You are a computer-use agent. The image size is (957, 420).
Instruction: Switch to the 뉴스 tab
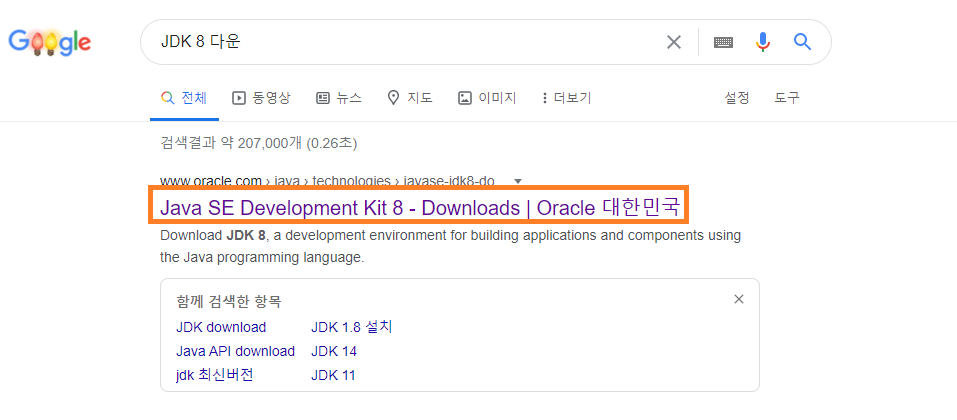[x=339, y=98]
